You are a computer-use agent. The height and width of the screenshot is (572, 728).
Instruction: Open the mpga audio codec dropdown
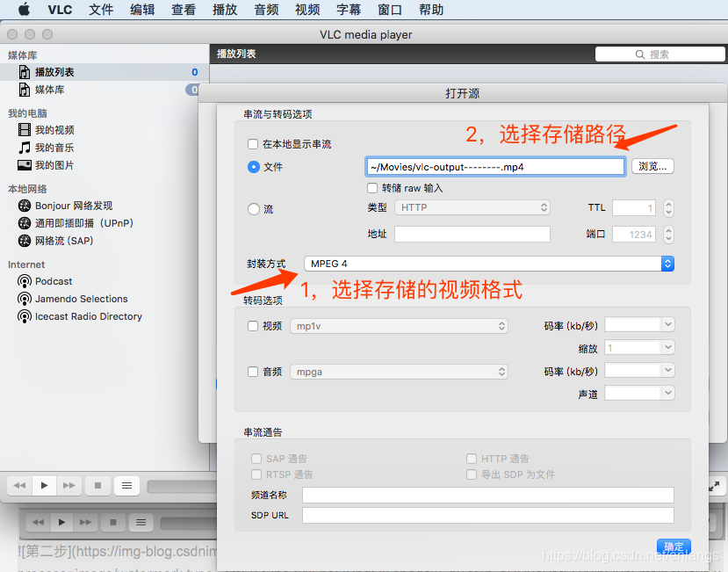(x=399, y=372)
